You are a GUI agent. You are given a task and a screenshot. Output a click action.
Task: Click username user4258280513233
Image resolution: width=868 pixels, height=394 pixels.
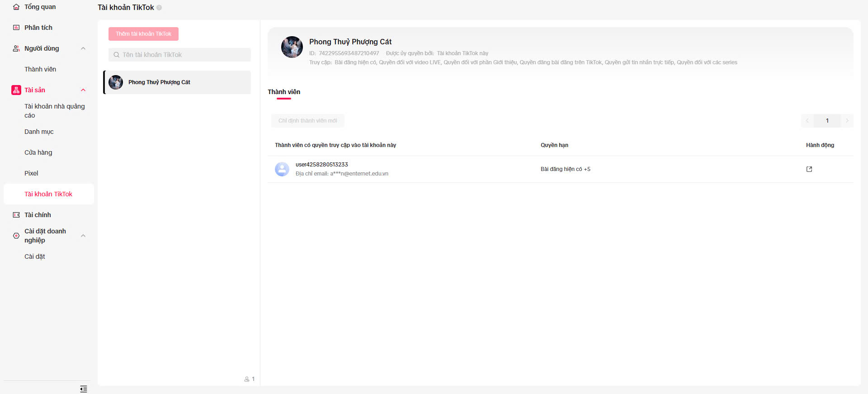point(322,165)
